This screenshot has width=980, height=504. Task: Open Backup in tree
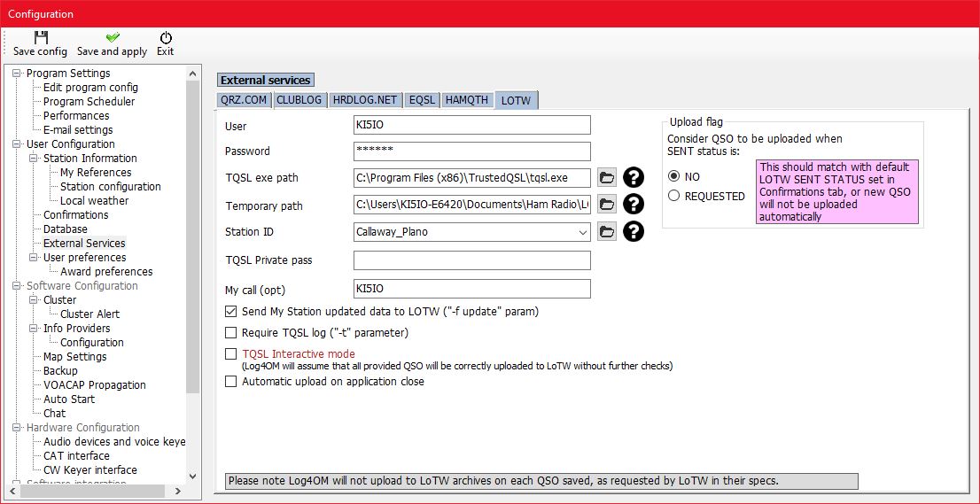click(60, 371)
